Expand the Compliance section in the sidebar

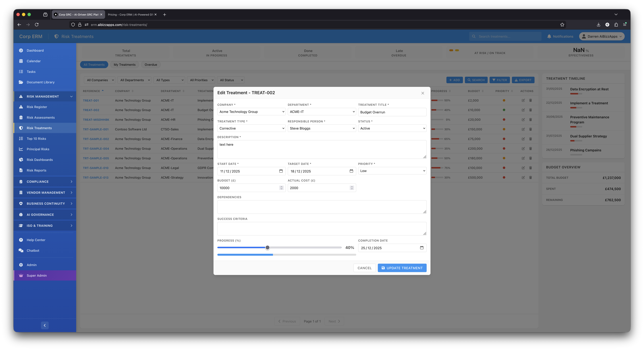(37, 181)
